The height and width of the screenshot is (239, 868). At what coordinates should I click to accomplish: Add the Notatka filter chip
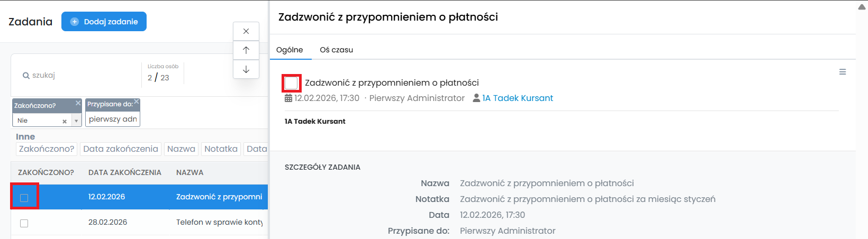coord(221,149)
